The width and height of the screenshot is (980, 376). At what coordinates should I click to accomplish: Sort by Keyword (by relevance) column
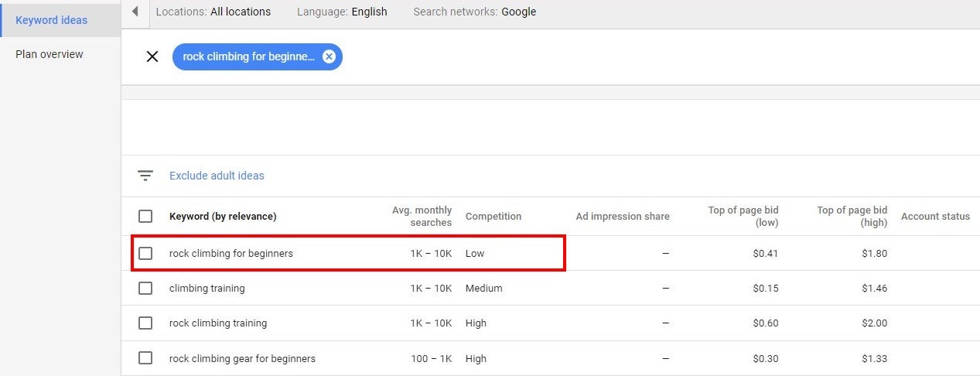pyautogui.click(x=223, y=217)
